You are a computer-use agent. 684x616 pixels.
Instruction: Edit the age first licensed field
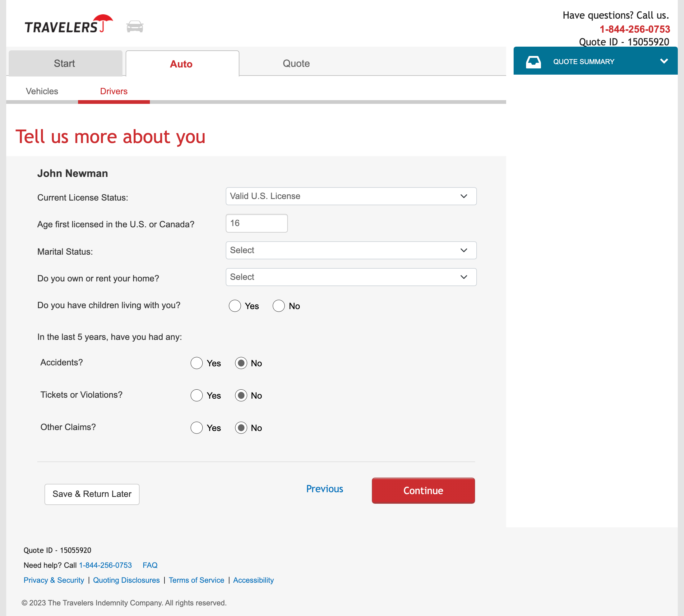click(256, 223)
